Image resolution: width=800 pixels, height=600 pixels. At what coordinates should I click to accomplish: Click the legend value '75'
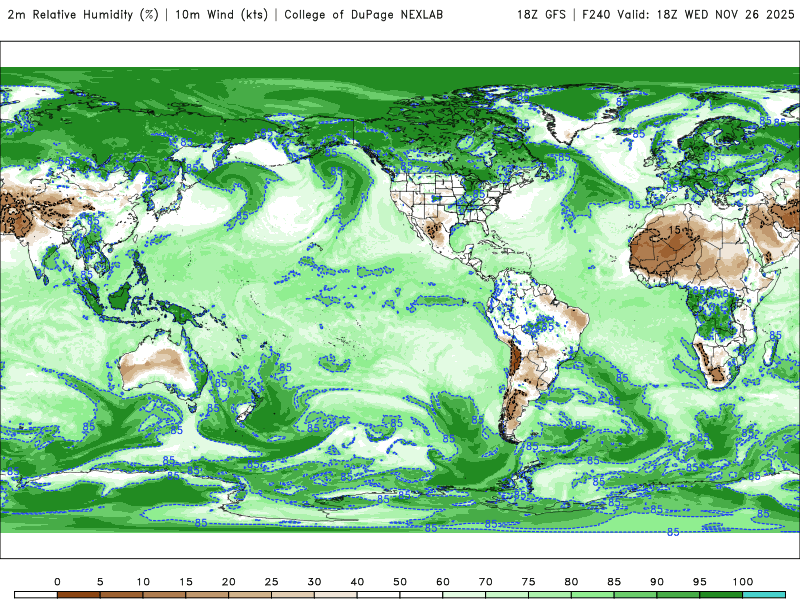tap(529, 582)
